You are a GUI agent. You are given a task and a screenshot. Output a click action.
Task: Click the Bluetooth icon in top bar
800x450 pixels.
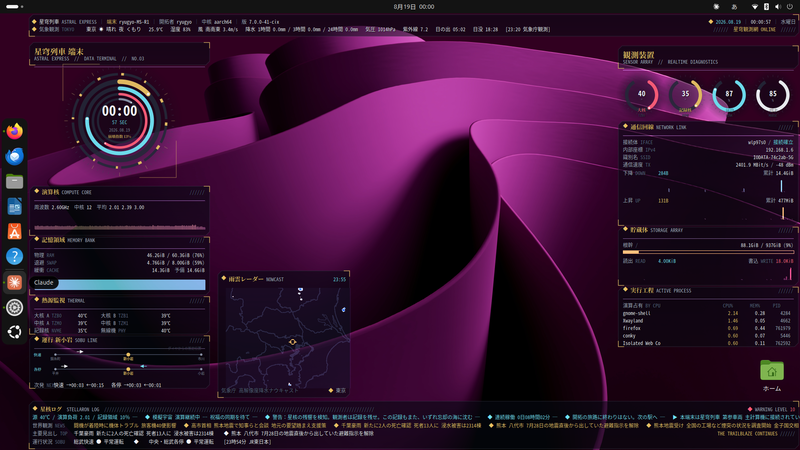point(766,7)
